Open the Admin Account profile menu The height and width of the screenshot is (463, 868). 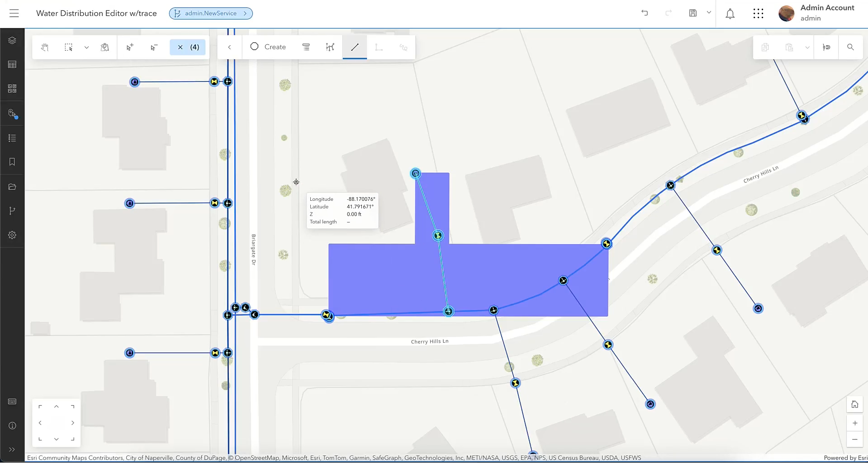[x=816, y=13]
